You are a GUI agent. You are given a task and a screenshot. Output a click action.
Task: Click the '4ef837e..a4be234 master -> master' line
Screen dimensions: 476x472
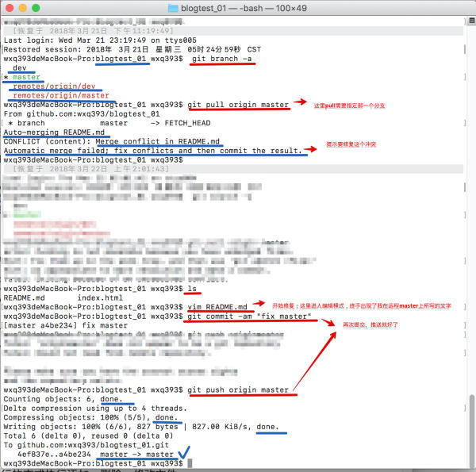point(95,454)
